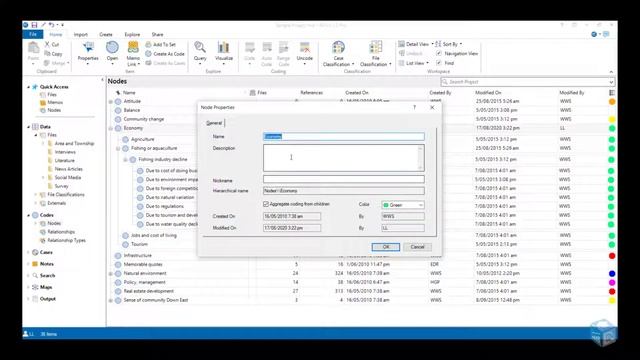Viewport: 640px width, 360px height.
Task: Collapse the Fishing industry decline node
Action: point(125,160)
